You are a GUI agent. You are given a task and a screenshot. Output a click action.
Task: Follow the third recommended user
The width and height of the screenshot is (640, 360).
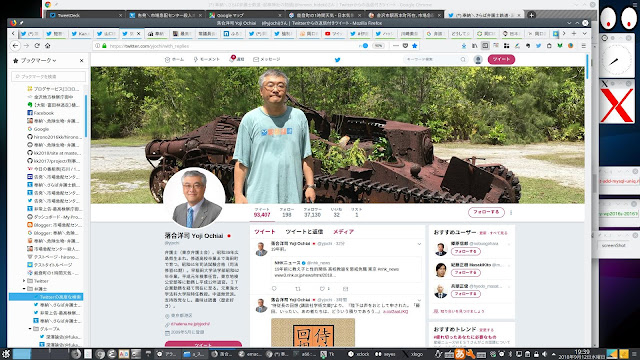[x=465, y=294]
